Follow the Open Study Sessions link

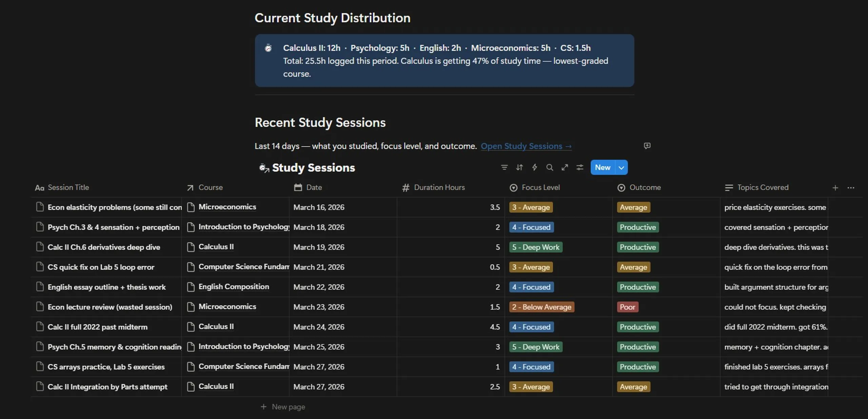pyautogui.click(x=526, y=146)
